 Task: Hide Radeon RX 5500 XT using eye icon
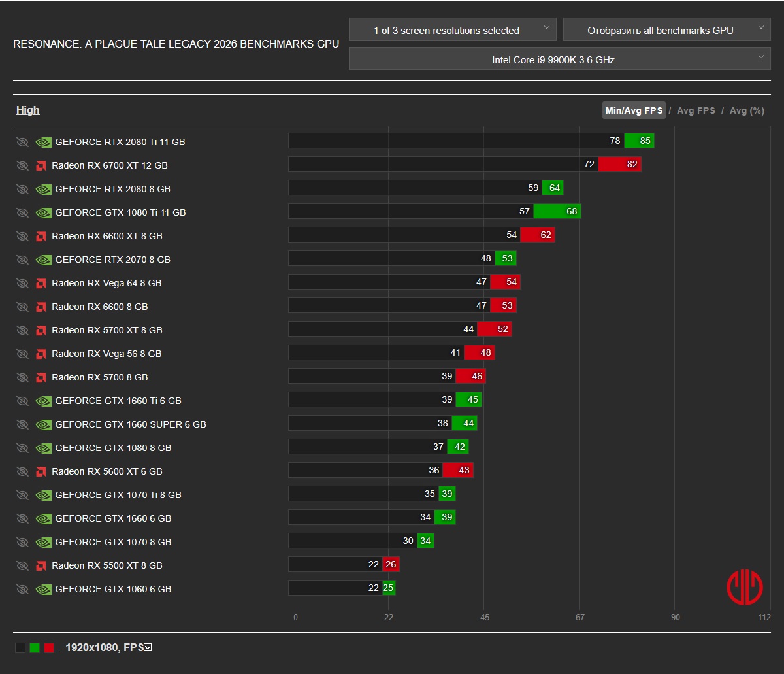click(x=22, y=565)
